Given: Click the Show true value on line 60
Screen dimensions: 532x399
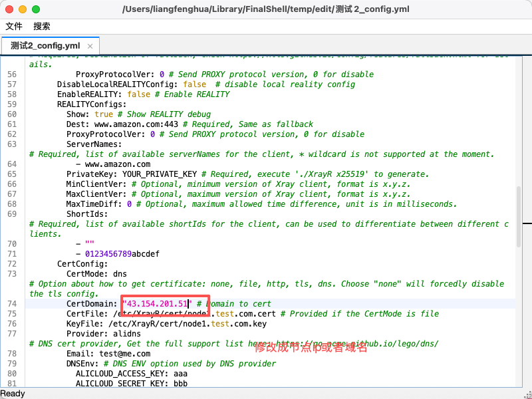Looking at the screenshot, I should (x=104, y=114).
